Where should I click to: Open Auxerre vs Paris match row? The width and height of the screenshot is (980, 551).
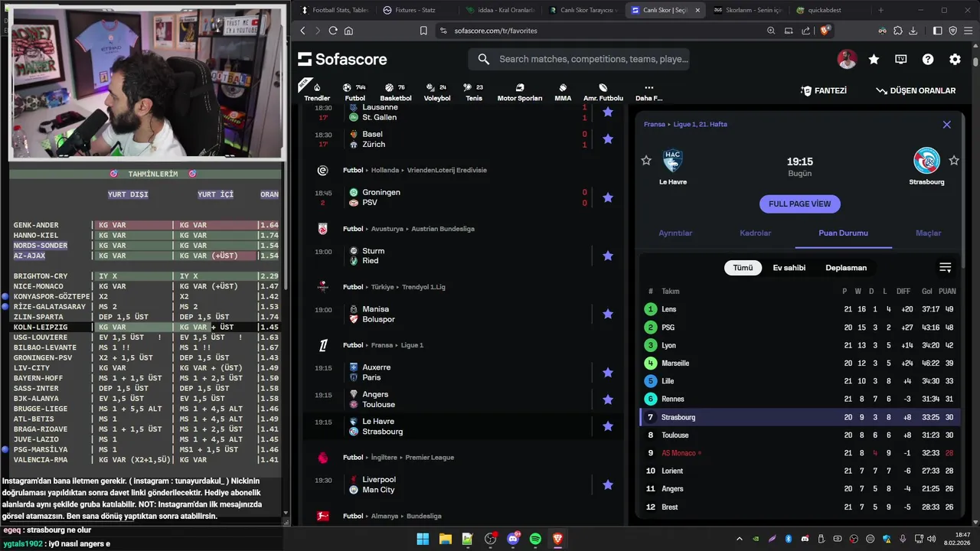coord(462,373)
